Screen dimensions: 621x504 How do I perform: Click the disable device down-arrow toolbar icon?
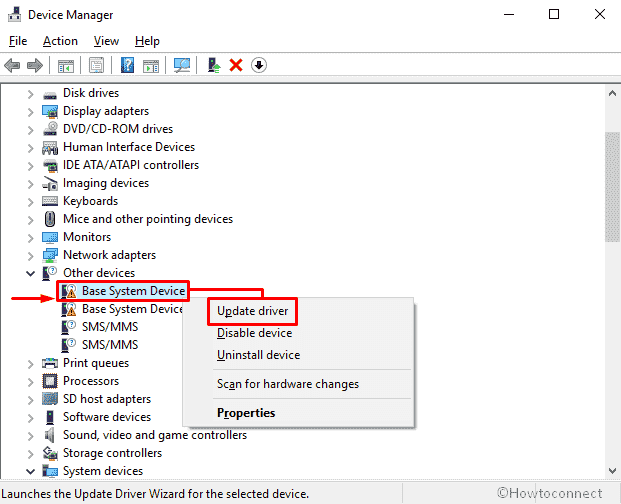(258, 65)
